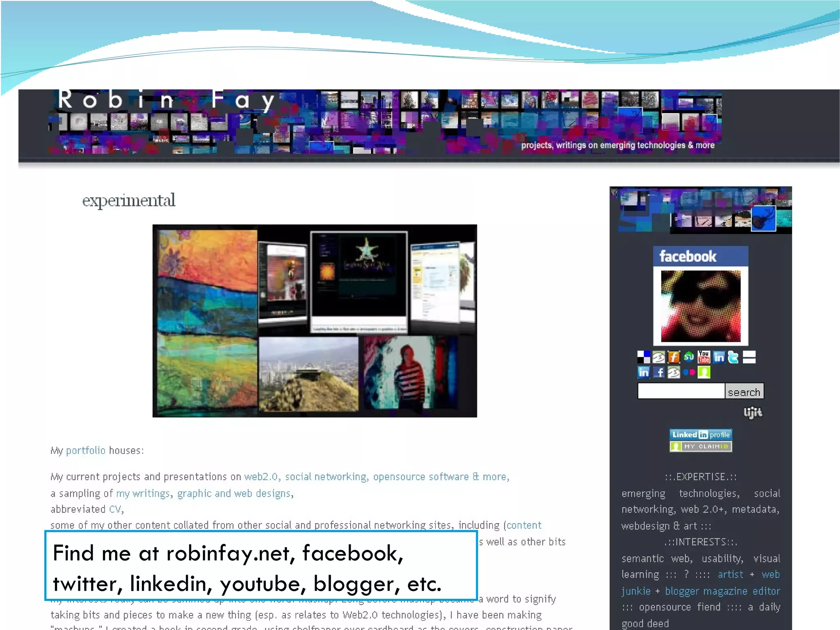Click the My ClaimID badge

pyautogui.click(x=701, y=447)
